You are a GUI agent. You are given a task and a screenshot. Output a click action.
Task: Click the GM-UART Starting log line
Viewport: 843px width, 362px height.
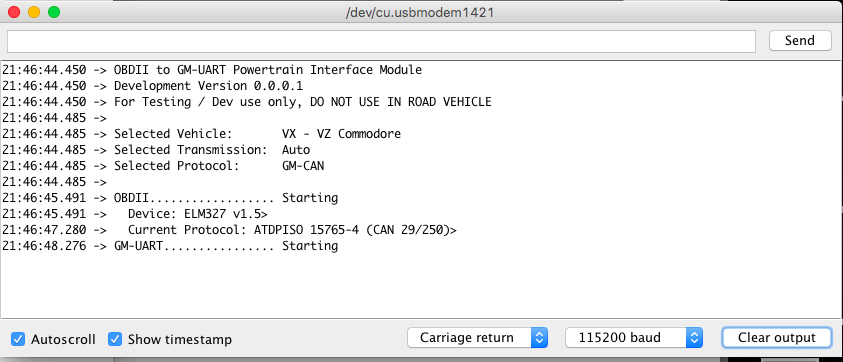click(x=170, y=246)
